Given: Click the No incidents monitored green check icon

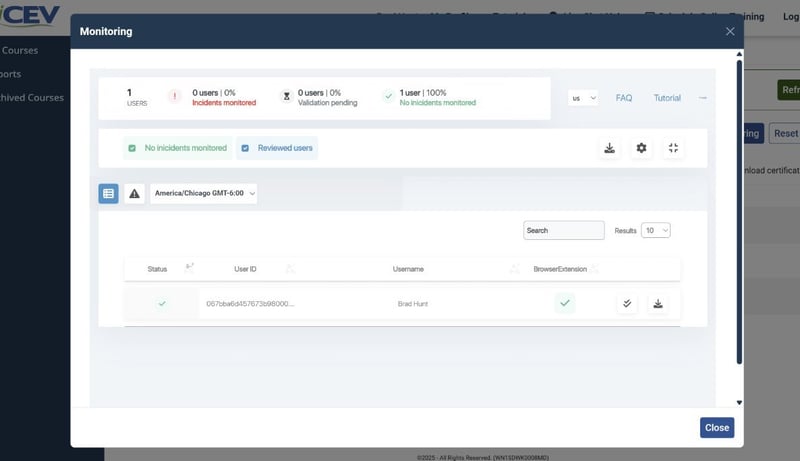Looking at the screenshot, I should click(x=388, y=96).
